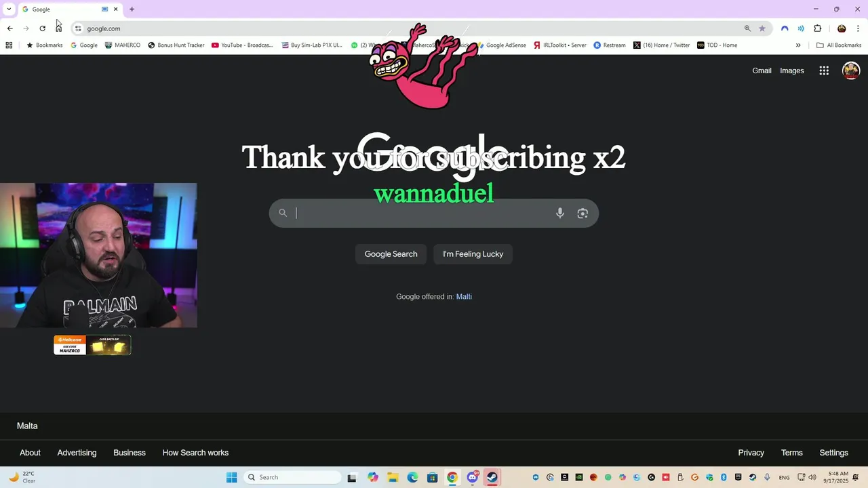Expand the tab search dropdown arrow

9,9
